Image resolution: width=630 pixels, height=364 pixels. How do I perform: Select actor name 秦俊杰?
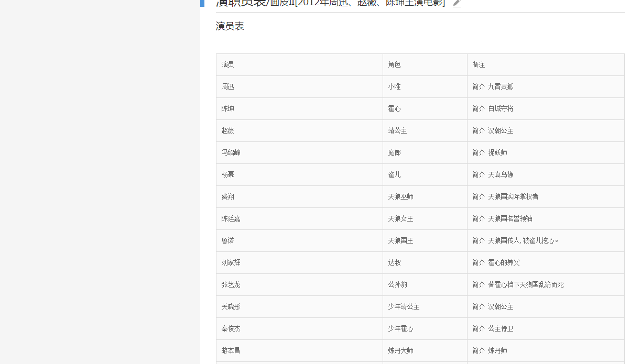[x=231, y=328]
